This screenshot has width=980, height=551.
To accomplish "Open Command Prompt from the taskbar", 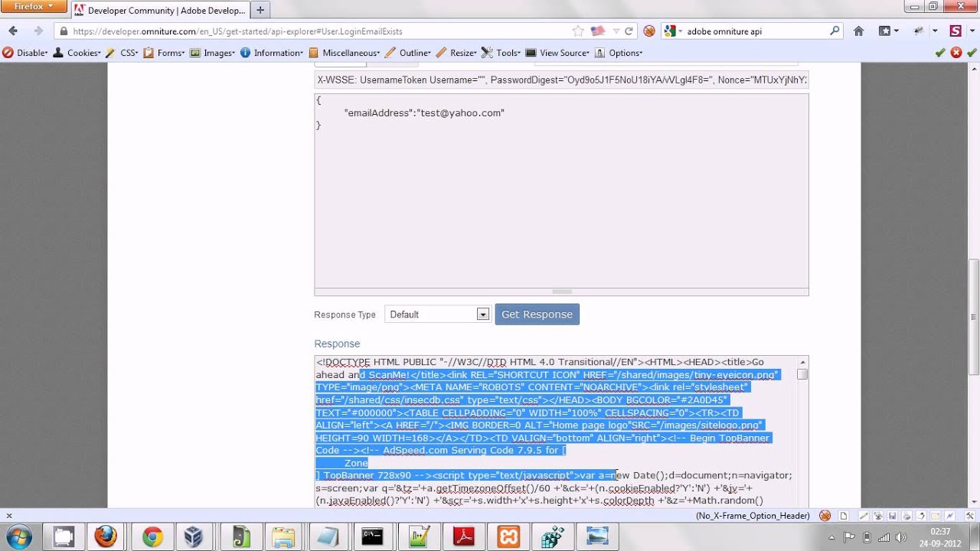I will click(372, 537).
